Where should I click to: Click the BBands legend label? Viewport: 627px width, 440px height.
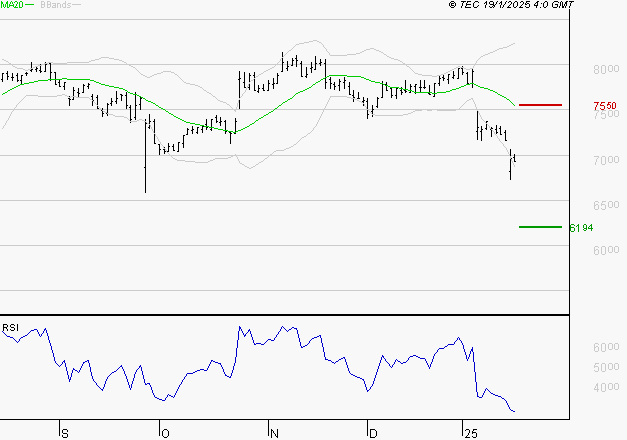56,5
